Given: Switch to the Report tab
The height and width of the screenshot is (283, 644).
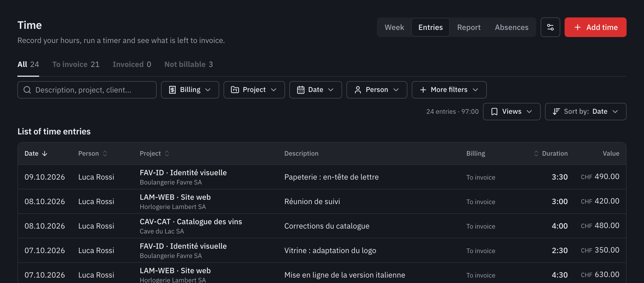Looking at the screenshot, I should [x=469, y=27].
